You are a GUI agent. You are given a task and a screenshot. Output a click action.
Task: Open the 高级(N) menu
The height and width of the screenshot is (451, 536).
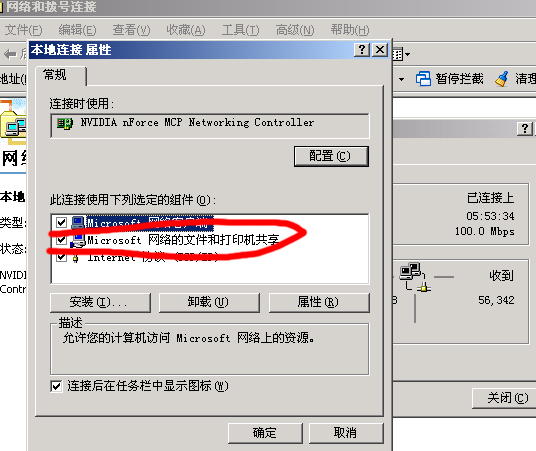(295, 30)
